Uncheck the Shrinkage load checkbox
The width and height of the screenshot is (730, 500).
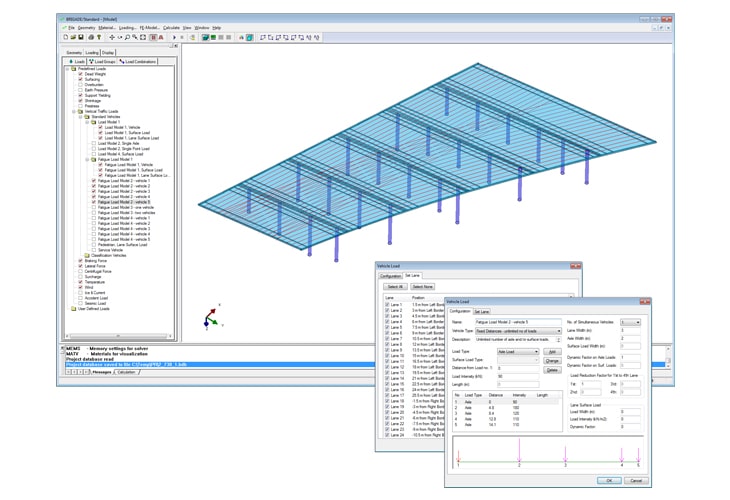coord(81,101)
